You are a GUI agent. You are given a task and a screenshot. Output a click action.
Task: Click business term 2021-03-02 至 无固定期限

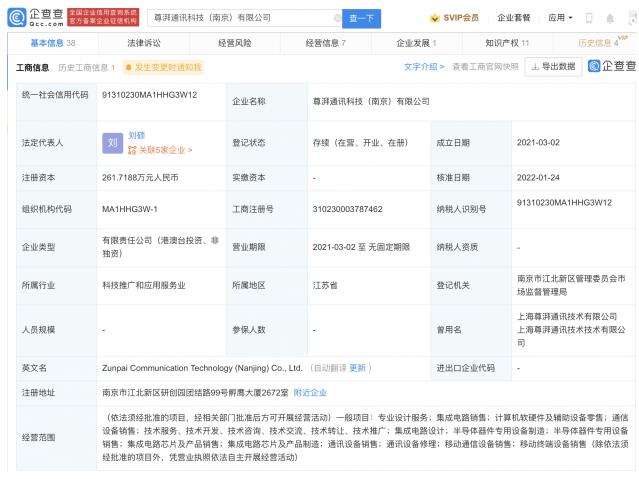361,247
